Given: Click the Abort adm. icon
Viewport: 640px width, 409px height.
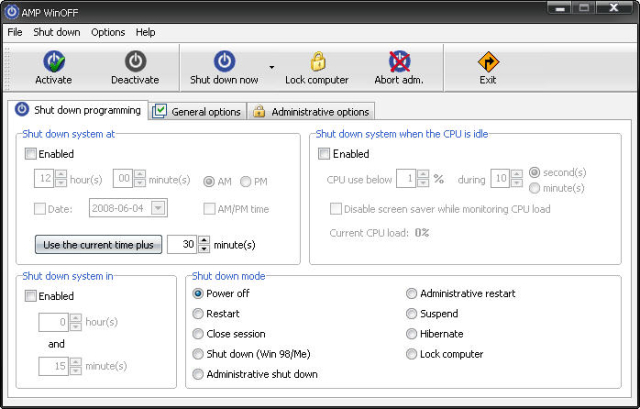Looking at the screenshot, I should point(399,61).
